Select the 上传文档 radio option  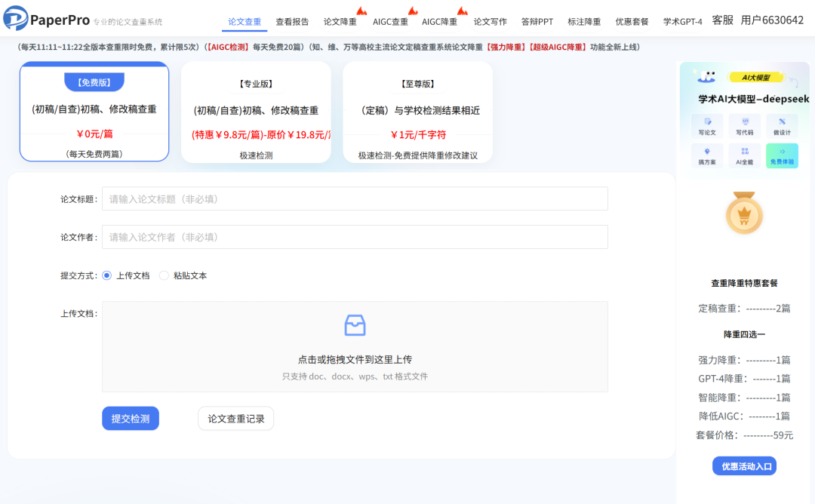(x=107, y=275)
